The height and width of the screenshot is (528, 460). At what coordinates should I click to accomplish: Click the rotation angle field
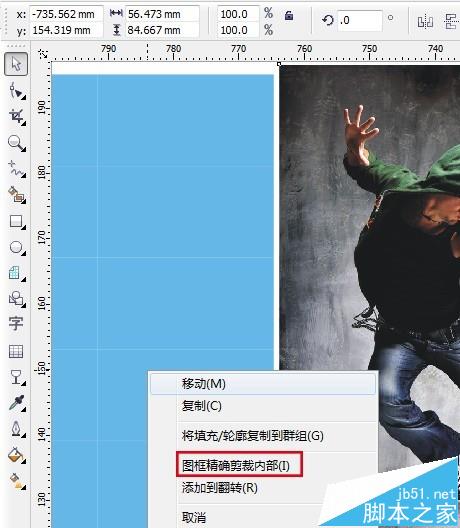tap(360, 21)
